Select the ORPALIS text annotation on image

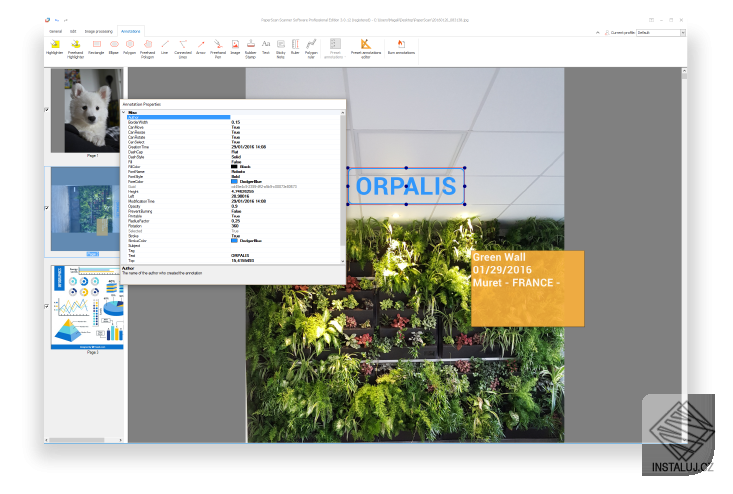click(406, 186)
